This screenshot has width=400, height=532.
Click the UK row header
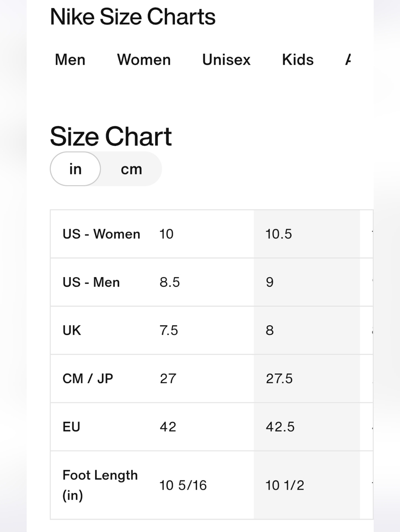tap(72, 330)
